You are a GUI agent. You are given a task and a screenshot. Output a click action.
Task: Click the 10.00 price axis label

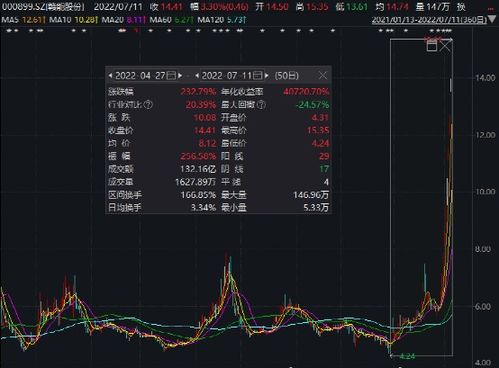tap(485, 192)
